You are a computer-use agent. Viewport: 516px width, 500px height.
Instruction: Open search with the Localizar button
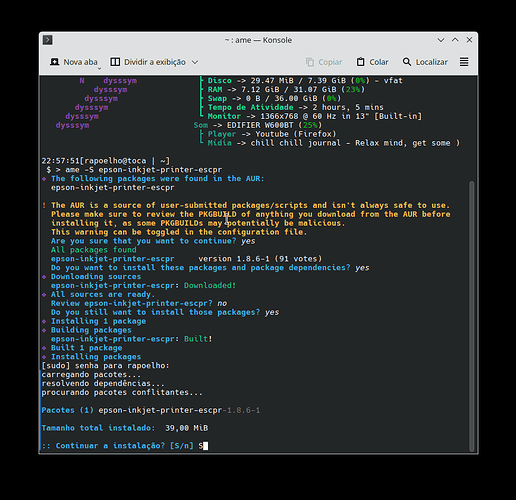[x=425, y=62]
